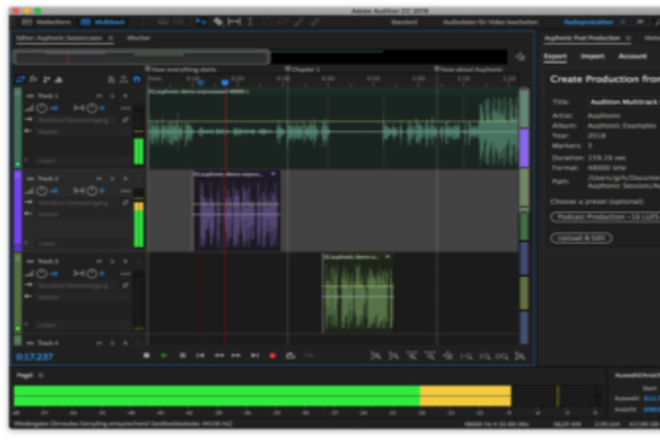The width and height of the screenshot is (660, 440).
Task: Show the Sends track controls
Action: tap(46, 79)
